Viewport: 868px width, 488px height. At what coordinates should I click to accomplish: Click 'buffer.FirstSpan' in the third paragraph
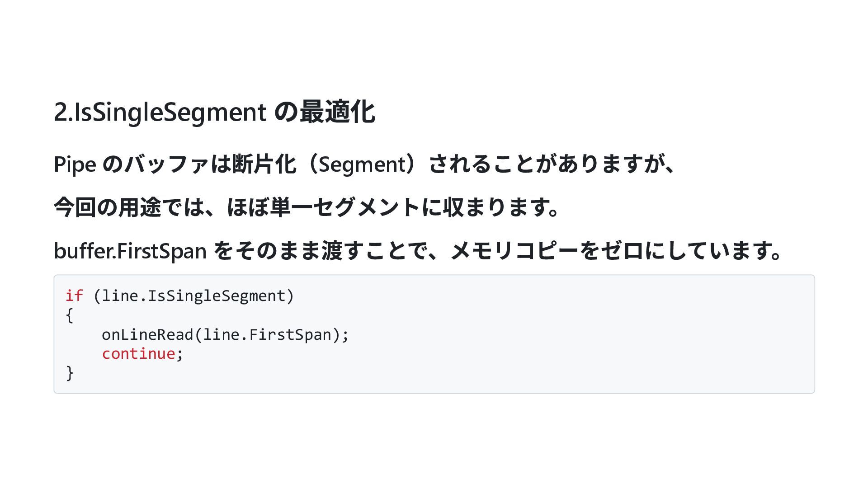[130, 250]
